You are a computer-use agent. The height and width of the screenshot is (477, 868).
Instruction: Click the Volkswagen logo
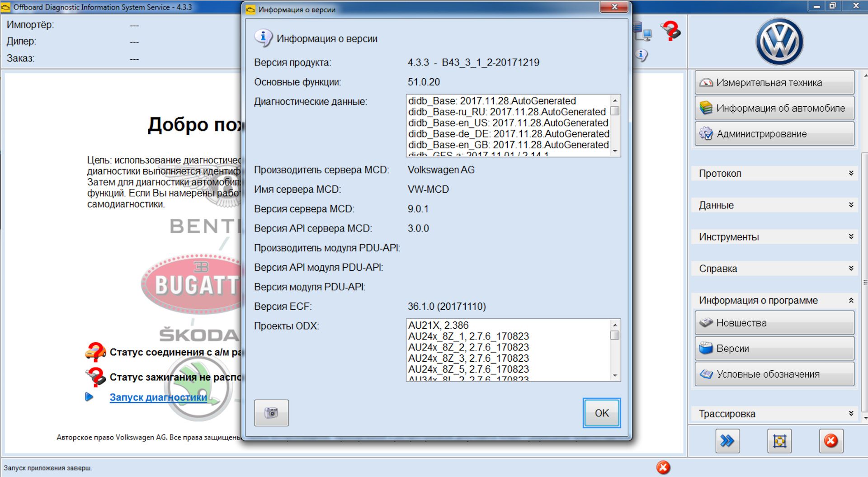pyautogui.click(x=779, y=42)
